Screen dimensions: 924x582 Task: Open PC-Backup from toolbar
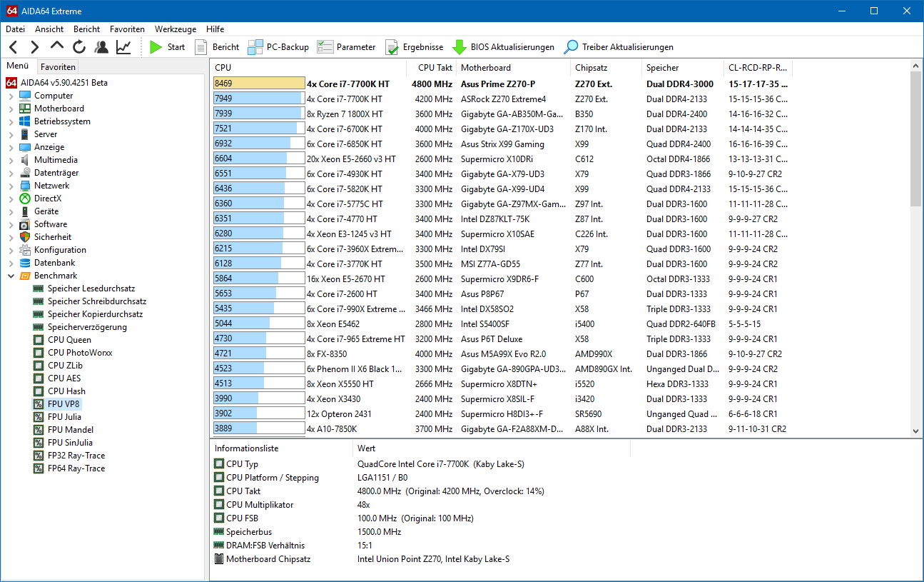[x=278, y=47]
